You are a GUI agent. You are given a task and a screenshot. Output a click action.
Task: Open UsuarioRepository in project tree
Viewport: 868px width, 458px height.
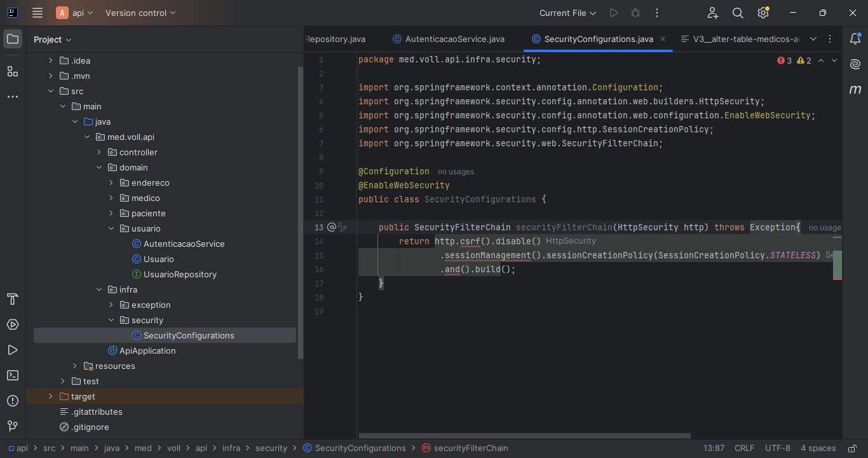click(174, 274)
